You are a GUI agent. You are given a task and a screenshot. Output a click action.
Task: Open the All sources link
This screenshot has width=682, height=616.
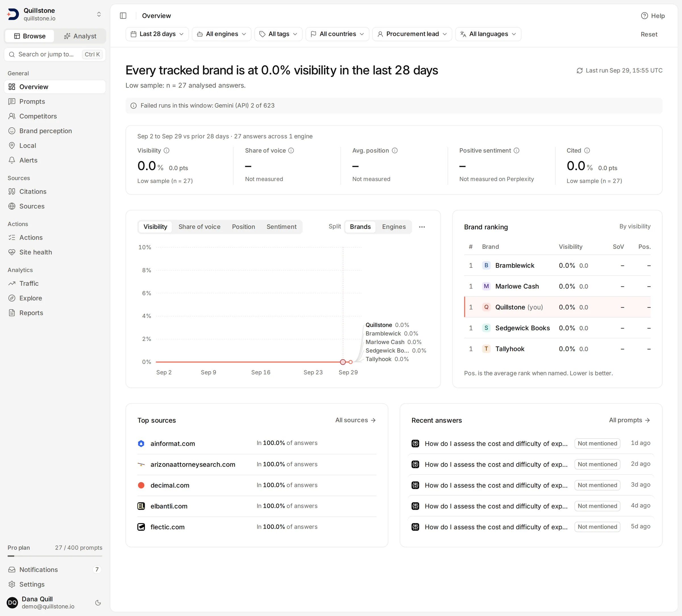(x=355, y=420)
